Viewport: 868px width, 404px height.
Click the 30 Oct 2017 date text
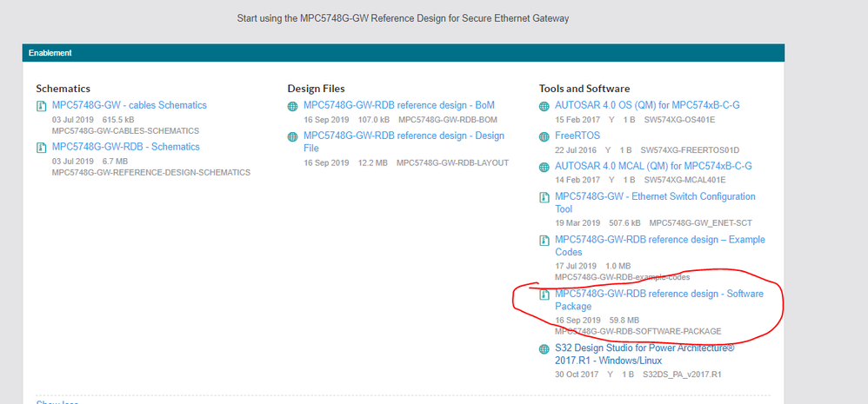pos(578,374)
